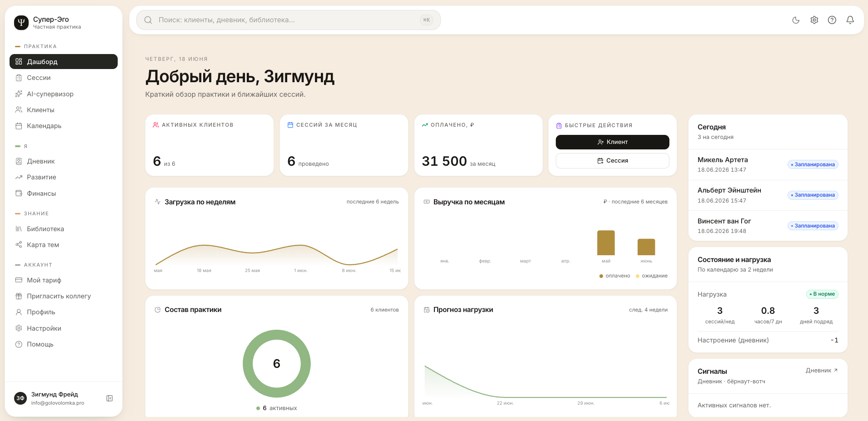Viewport: 868px width, 421px height.
Task: Click the Активных клиентов people icon
Action: coord(156,125)
